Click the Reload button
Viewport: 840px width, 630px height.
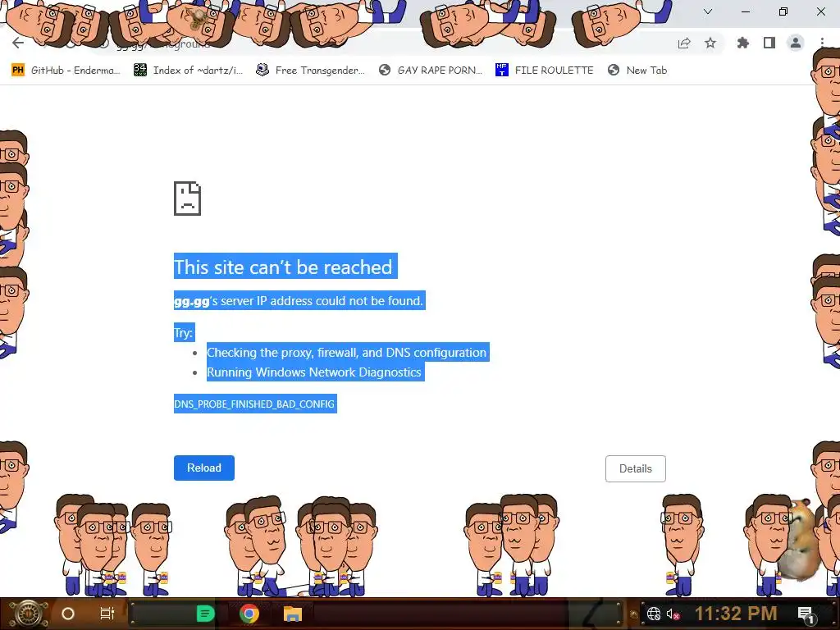(204, 468)
